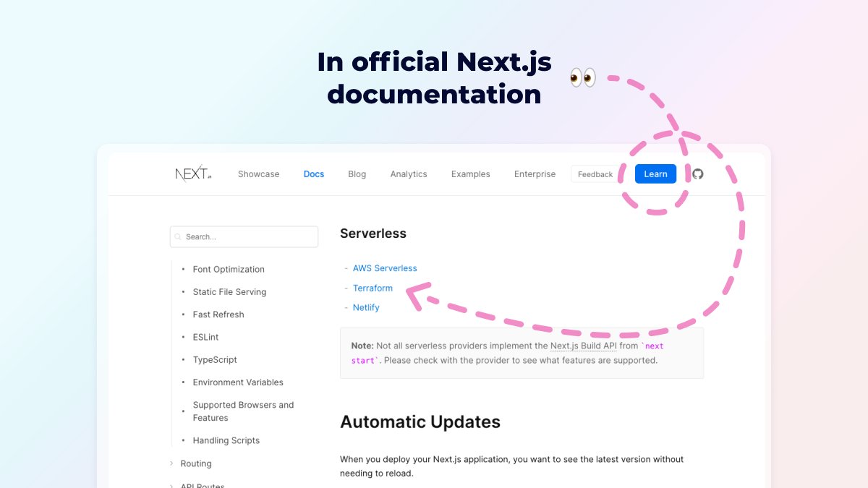868x488 pixels.
Task: Open TypeScript sidebar item
Action: pyautogui.click(x=215, y=360)
